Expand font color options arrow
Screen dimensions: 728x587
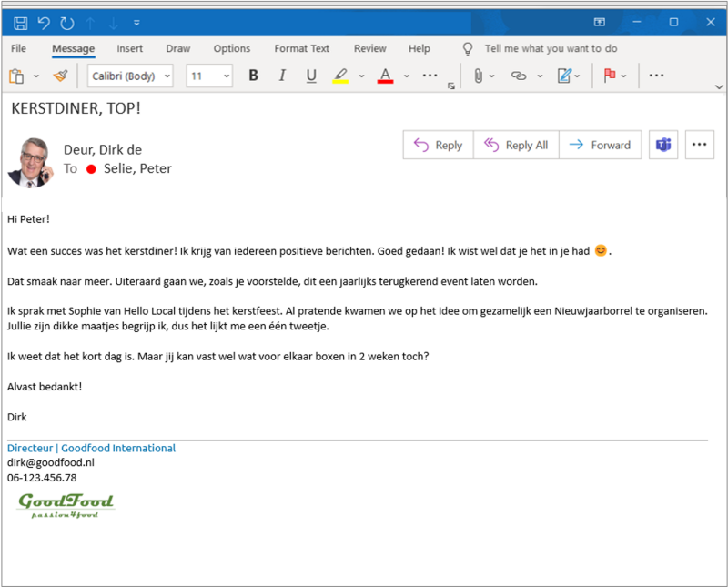pos(407,76)
